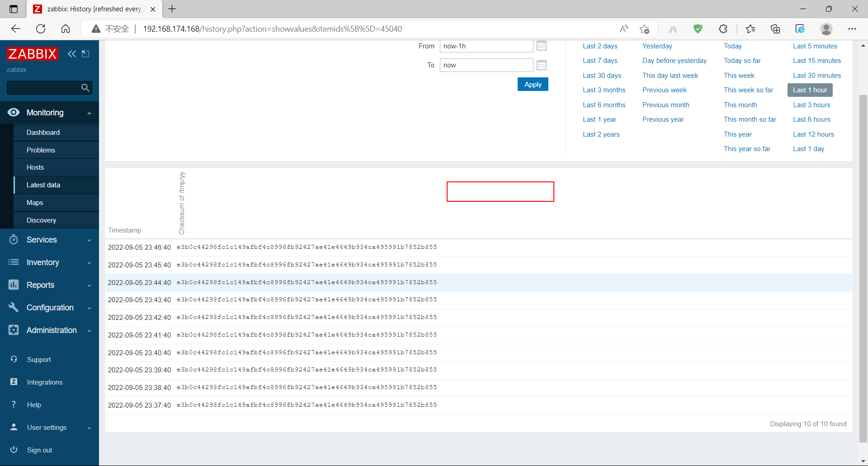
Task: Click the Zabbix logo
Action: pos(33,54)
